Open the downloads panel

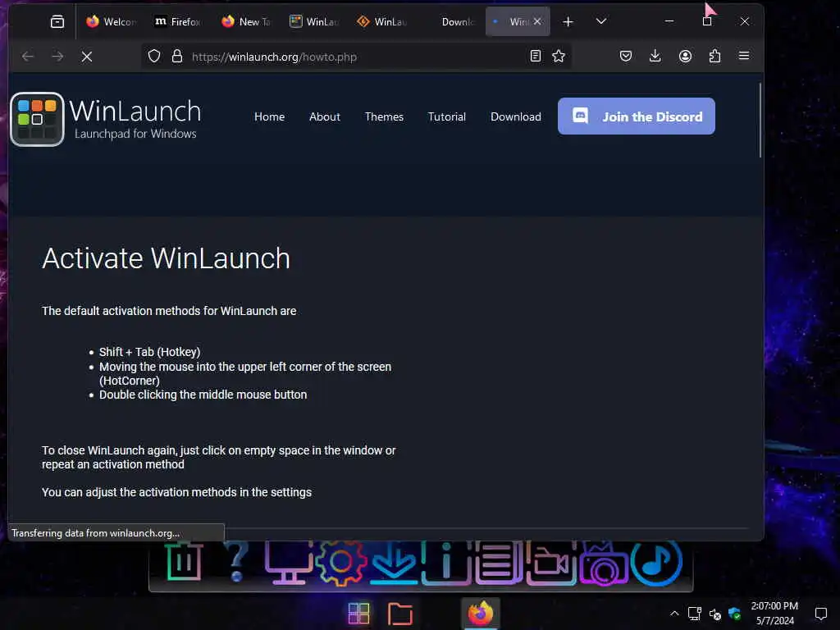[x=655, y=57]
